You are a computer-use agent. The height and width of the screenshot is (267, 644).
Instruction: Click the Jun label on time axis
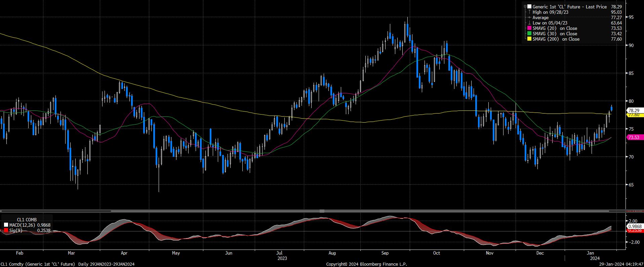[x=229, y=253]
